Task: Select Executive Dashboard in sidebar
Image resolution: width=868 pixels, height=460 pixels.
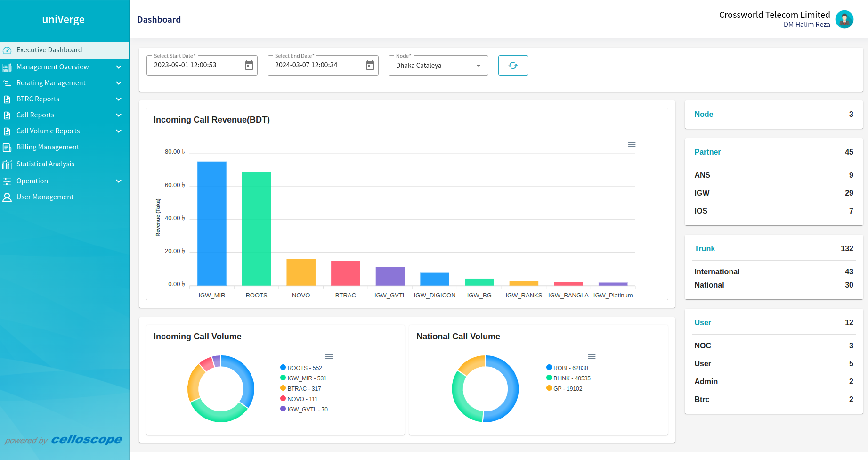Action: tap(65, 50)
